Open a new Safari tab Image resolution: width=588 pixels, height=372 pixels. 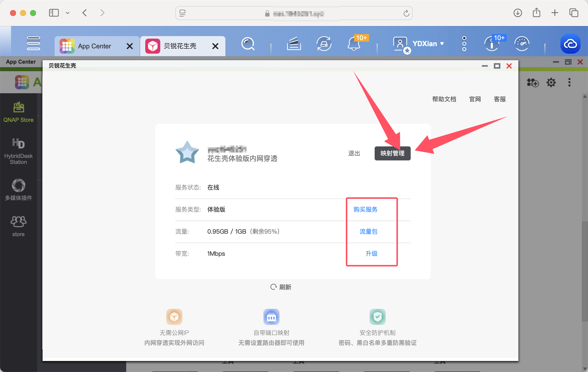click(x=555, y=13)
